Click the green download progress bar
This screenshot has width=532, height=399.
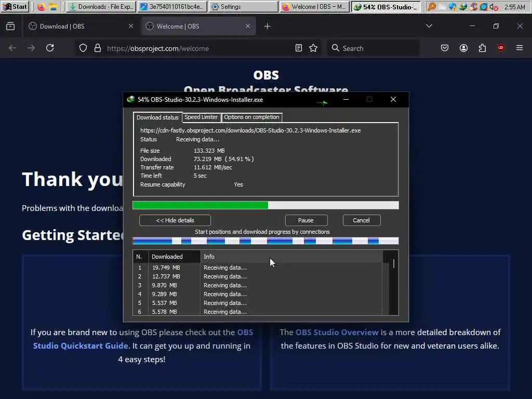pyautogui.click(x=265, y=205)
